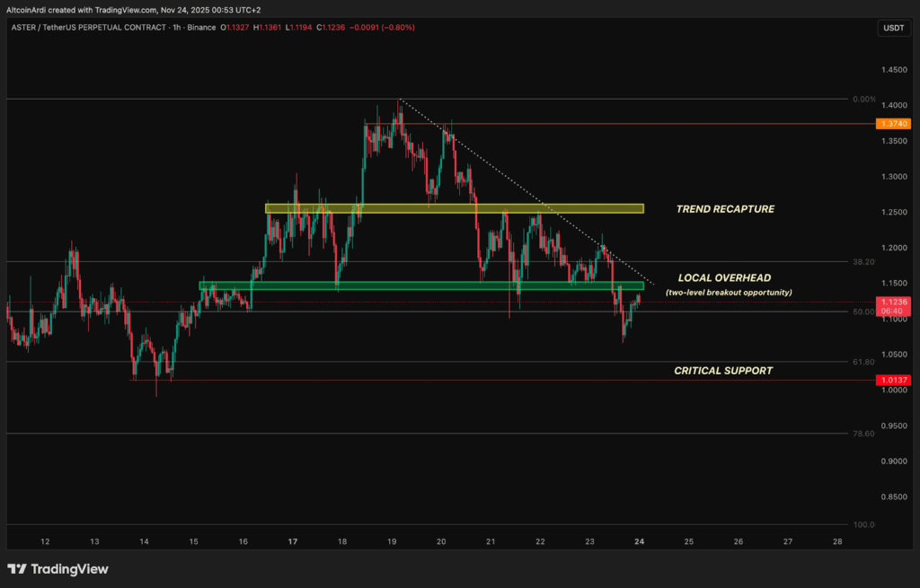Click the TREND RECAPTURE text annotation
920x588 pixels.
tap(725, 209)
